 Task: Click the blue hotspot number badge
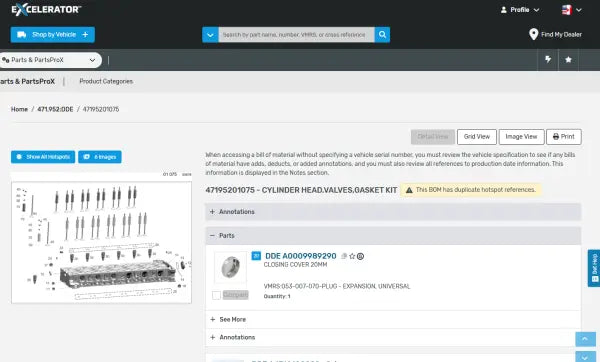256,256
